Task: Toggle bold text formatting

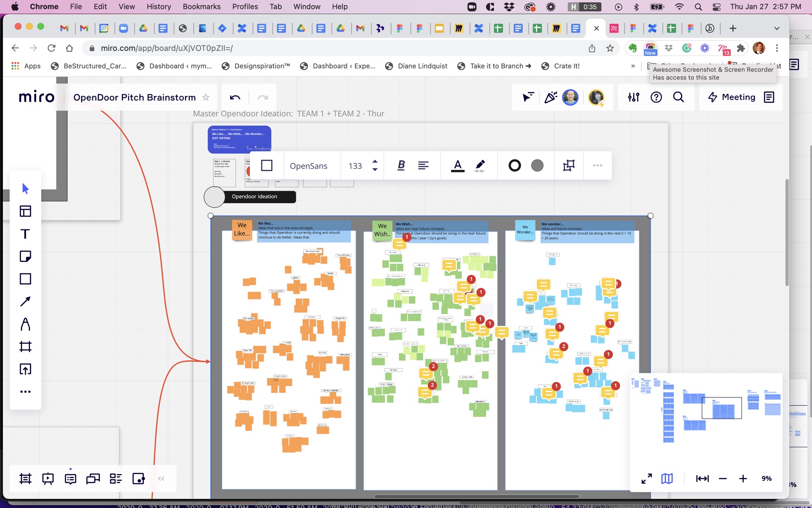Action: 401,166
